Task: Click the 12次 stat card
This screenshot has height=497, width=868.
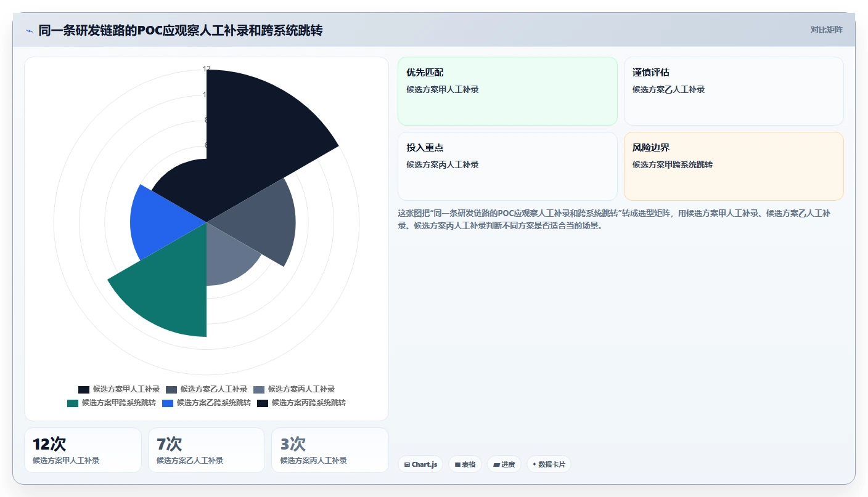Action: click(x=83, y=450)
